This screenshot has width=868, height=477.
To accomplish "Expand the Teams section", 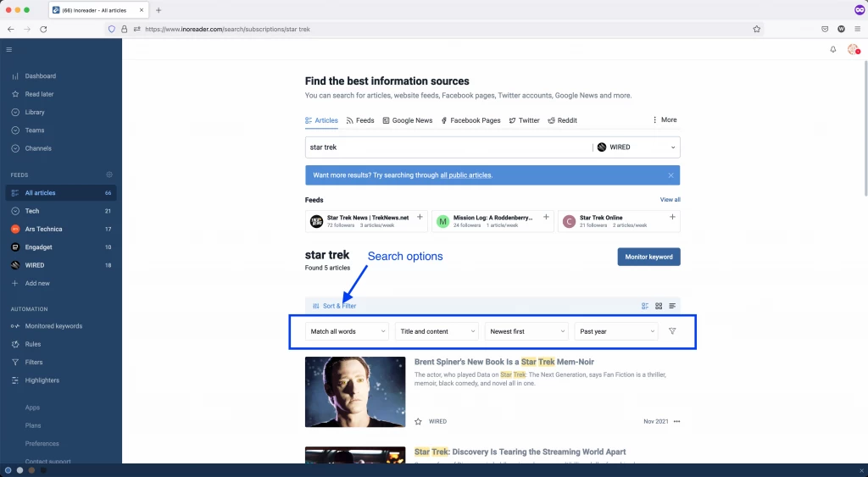I will pyautogui.click(x=34, y=130).
